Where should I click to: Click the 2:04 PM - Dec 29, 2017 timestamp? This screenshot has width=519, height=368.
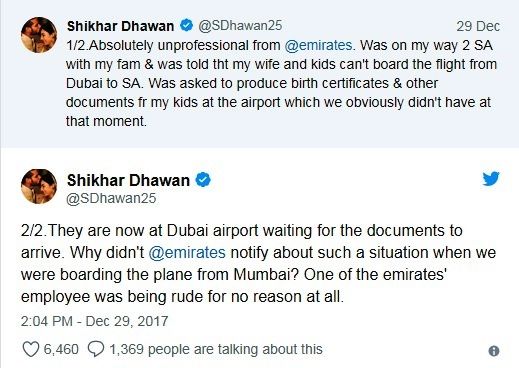[x=94, y=321]
